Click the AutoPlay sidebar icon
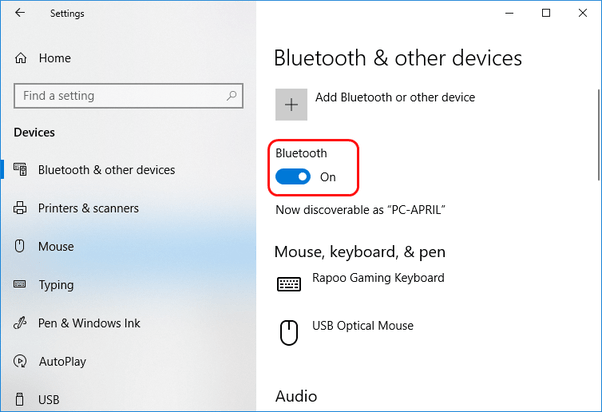Viewport: 602px width, 412px height. [x=20, y=362]
